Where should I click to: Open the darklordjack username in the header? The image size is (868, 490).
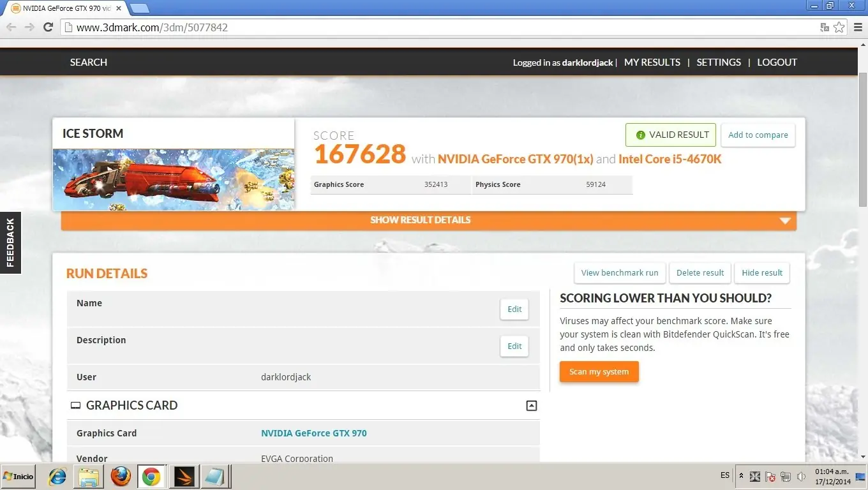point(587,63)
